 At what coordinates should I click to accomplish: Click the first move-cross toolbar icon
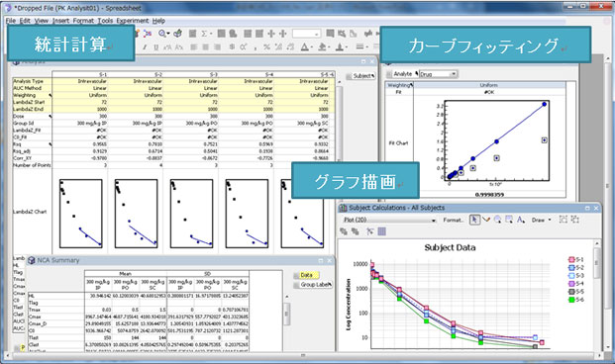pyautogui.click(x=271, y=34)
